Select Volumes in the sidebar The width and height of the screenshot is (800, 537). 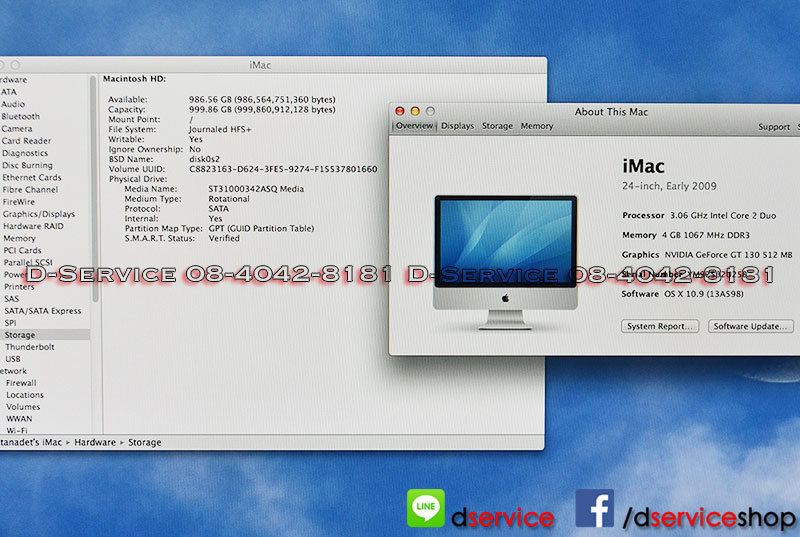coord(23,406)
